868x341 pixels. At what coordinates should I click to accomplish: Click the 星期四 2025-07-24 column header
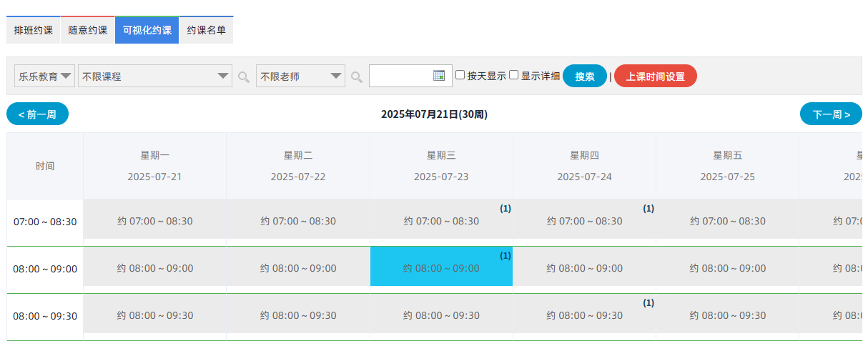click(x=585, y=166)
